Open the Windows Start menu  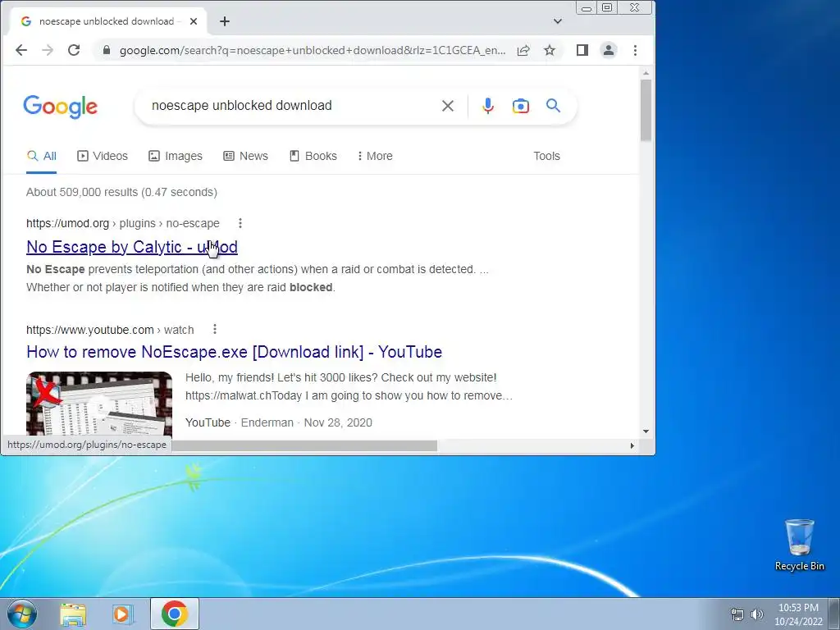click(x=21, y=614)
